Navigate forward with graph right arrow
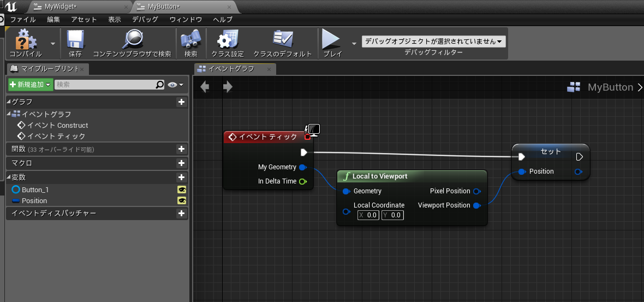The image size is (644, 302). (x=228, y=87)
